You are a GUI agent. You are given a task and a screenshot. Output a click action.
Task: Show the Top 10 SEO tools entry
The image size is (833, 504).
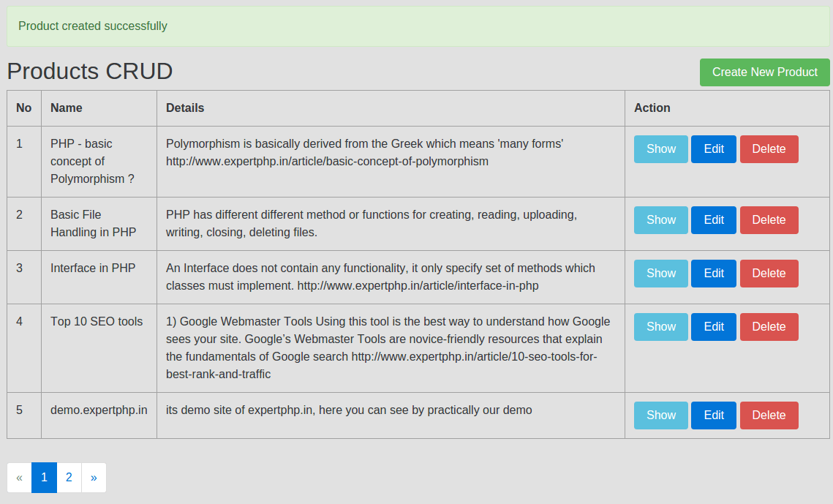660,327
